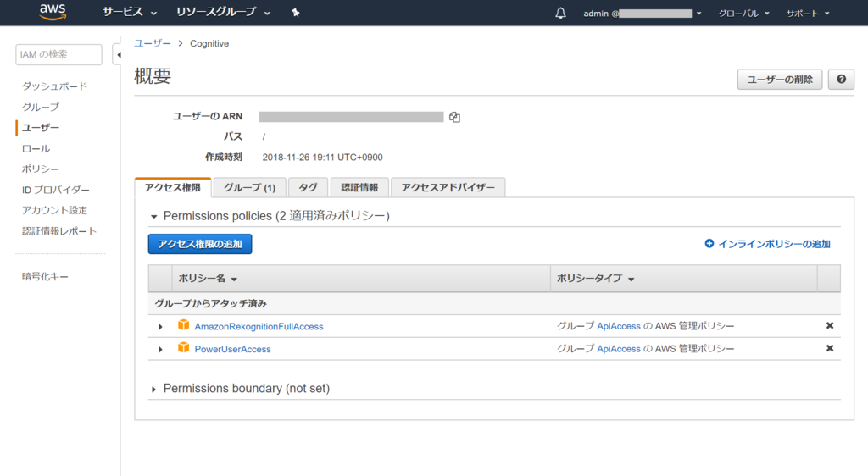Switch to the 認証情報 tab
Image resolution: width=868 pixels, height=476 pixels.
pyautogui.click(x=359, y=187)
